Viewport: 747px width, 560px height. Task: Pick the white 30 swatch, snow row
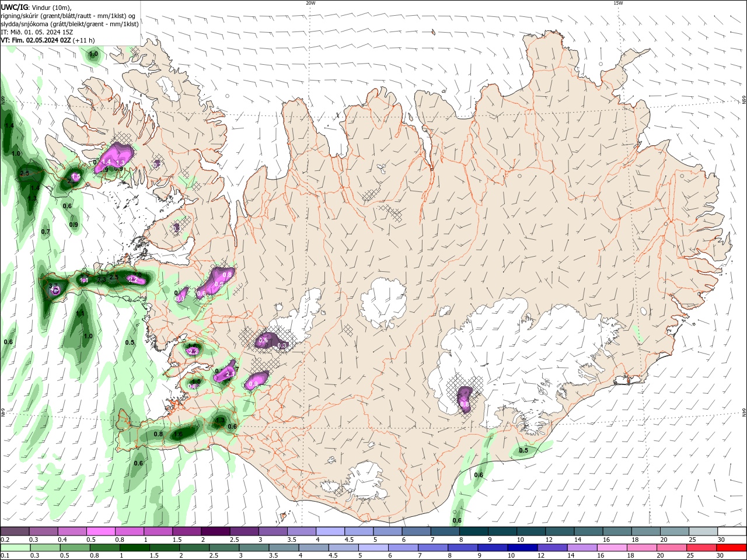[732, 531]
